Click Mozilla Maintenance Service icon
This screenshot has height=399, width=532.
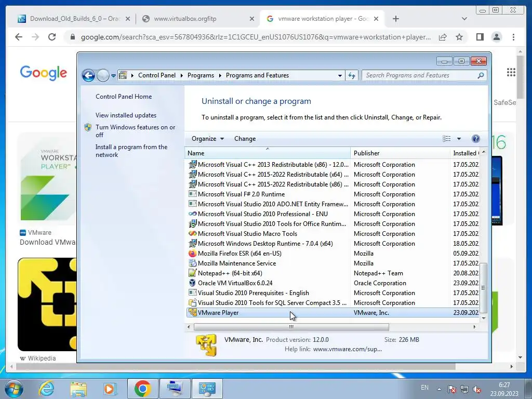pos(192,263)
